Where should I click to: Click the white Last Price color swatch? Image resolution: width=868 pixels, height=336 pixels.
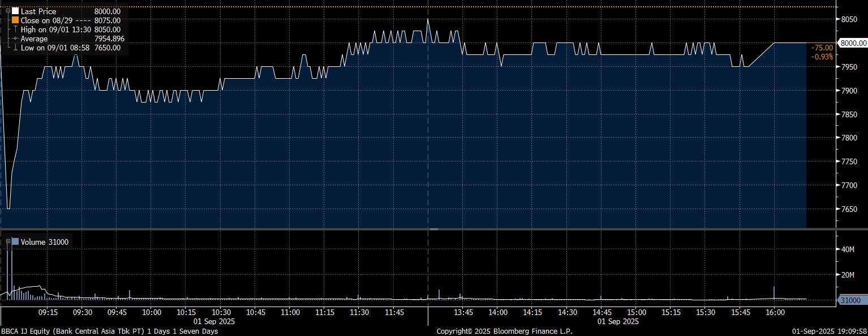coord(15,11)
